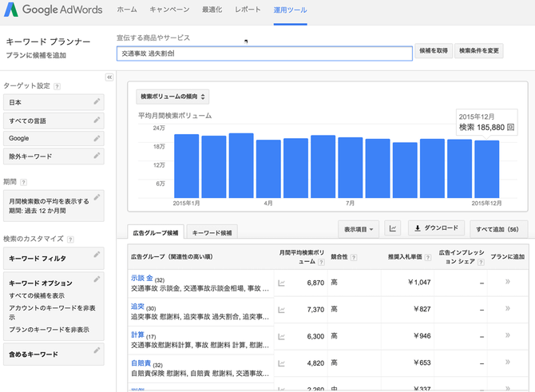Edit the すべての言語 language setting pencil icon
This screenshot has height=392, width=535.
pos(97,120)
